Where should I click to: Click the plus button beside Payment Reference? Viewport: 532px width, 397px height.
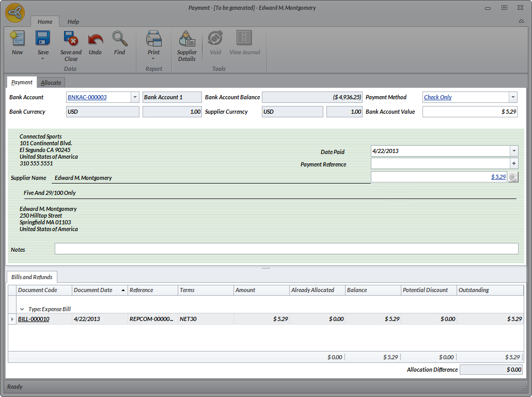(x=514, y=163)
